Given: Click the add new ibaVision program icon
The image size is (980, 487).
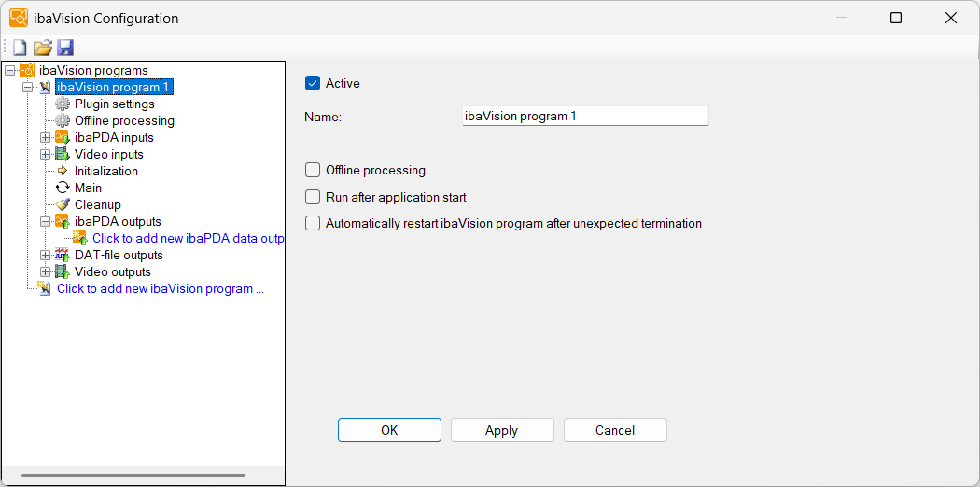Looking at the screenshot, I should [x=45, y=288].
